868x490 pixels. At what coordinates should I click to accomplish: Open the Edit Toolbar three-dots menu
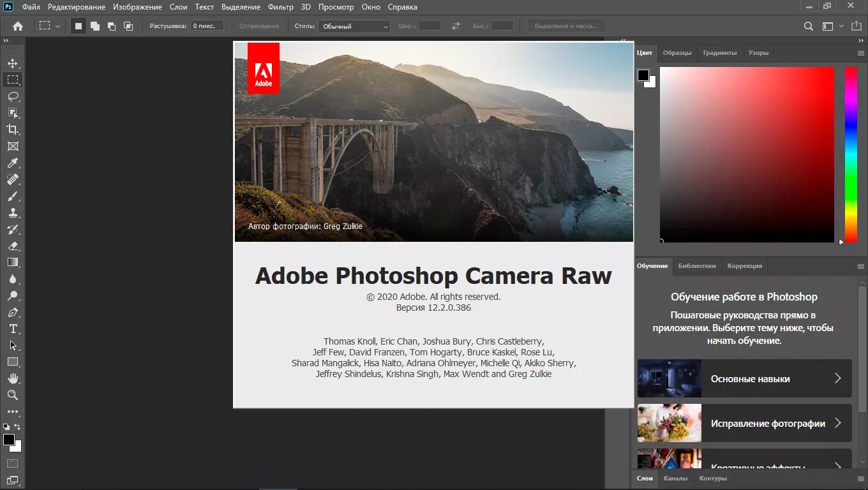13,412
